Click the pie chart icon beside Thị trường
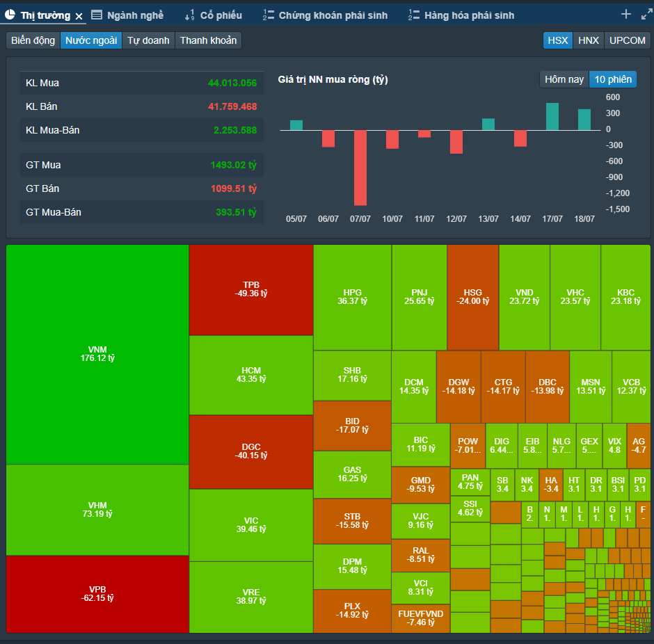Viewport: 654px width, 644px height. pyautogui.click(x=10, y=15)
